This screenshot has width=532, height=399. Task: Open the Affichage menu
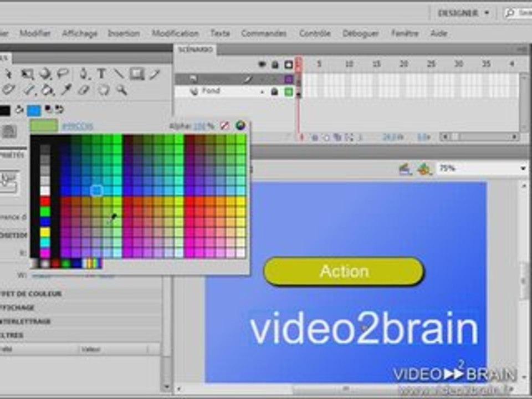pos(80,34)
